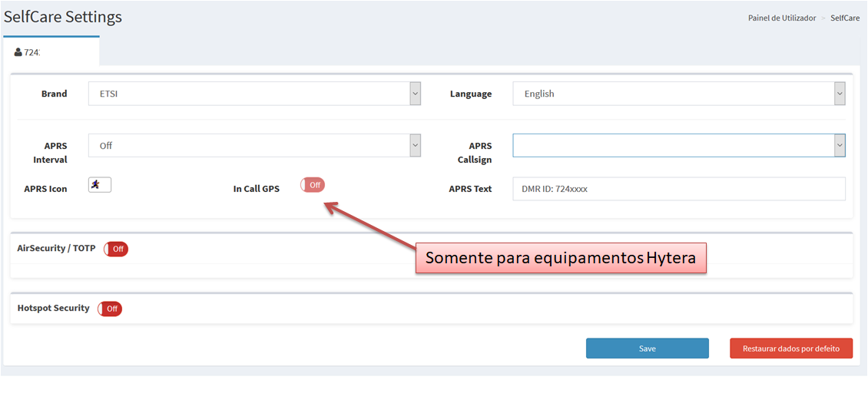Click the APRS Callsign dropdown arrow
The height and width of the screenshot is (393, 868).
840,146
